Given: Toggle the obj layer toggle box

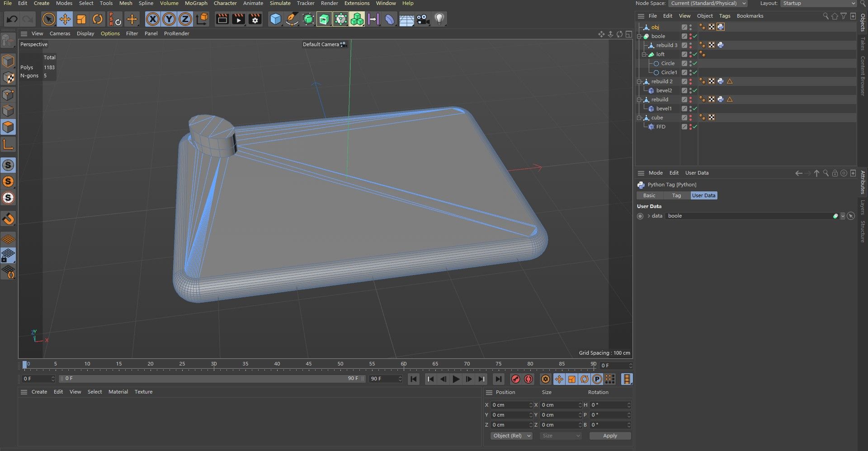Looking at the screenshot, I should tap(684, 27).
